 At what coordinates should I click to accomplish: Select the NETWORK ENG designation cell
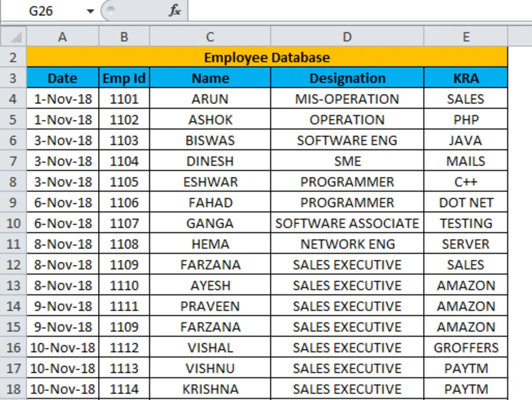347,244
